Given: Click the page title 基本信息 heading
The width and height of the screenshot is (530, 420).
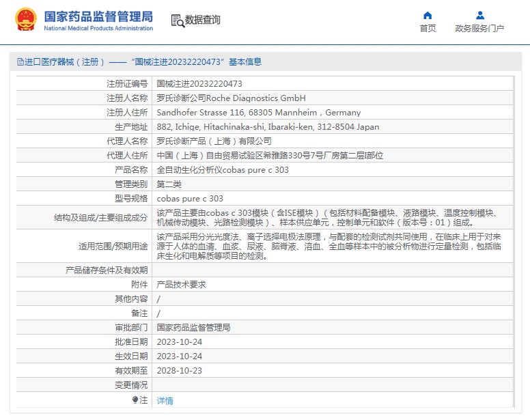Looking at the screenshot, I should click(x=245, y=62).
